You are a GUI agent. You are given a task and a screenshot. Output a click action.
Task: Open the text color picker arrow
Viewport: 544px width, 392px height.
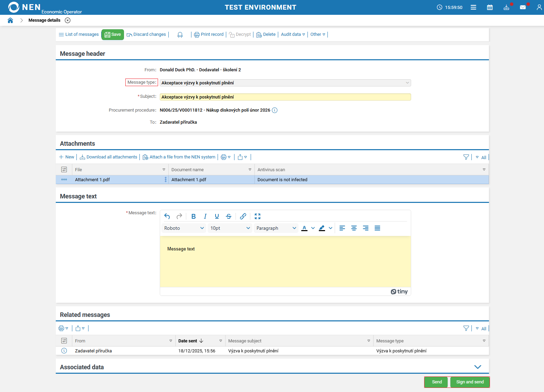(313, 228)
